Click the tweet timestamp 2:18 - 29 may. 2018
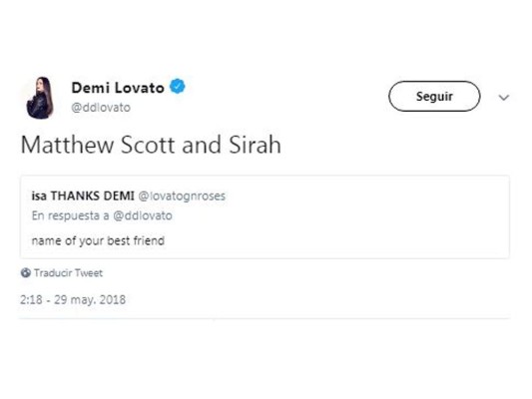Viewport: 532px width, 399px height. click(x=73, y=299)
